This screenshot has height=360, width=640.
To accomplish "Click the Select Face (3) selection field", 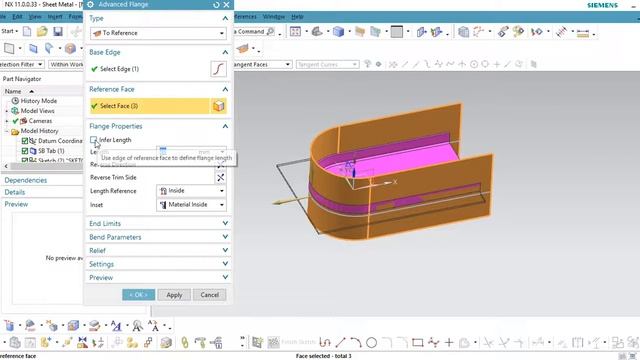I will pyautogui.click(x=149, y=106).
